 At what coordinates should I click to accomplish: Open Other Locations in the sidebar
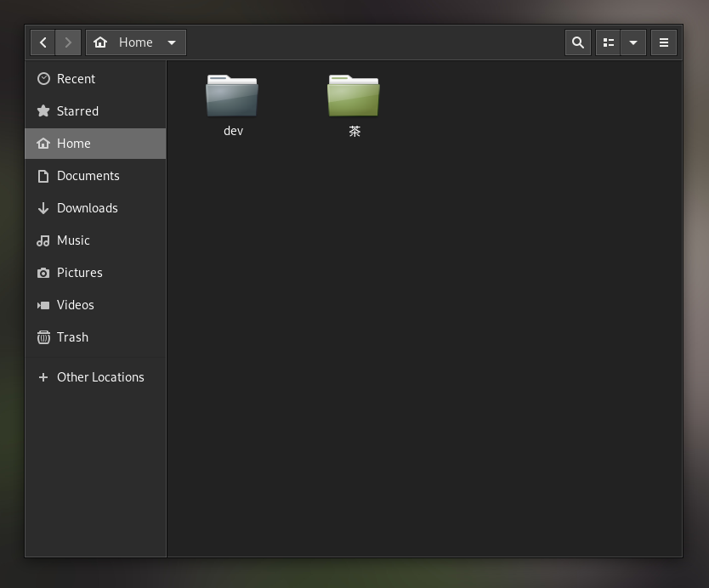[95, 377]
